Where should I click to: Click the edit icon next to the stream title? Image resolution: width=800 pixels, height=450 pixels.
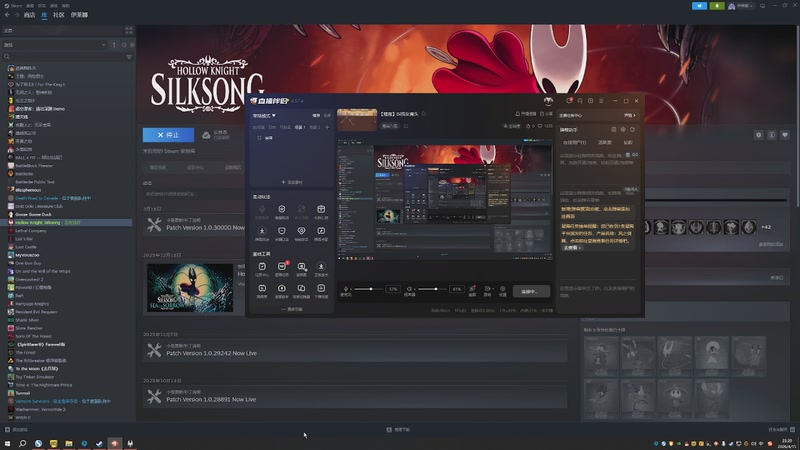(x=424, y=114)
